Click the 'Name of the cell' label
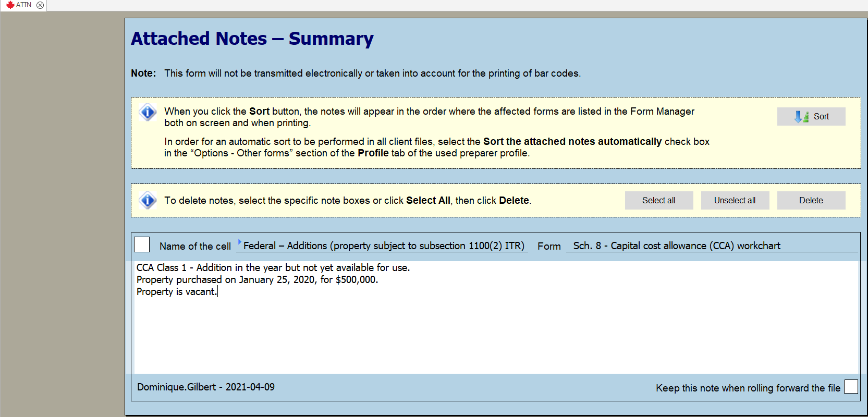 pyautogui.click(x=195, y=247)
